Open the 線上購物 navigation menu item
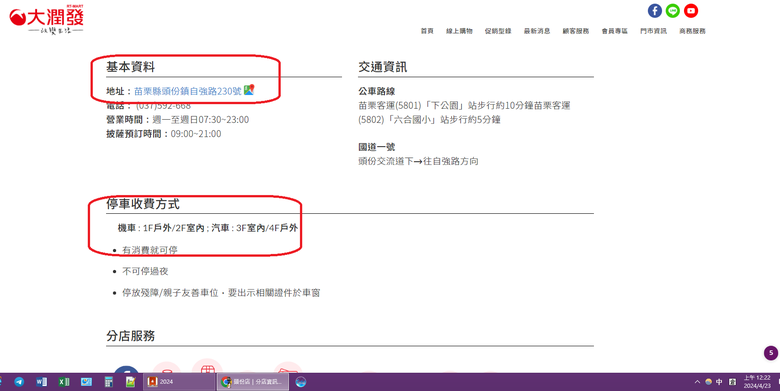This screenshot has height=391, width=780. click(459, 31)
